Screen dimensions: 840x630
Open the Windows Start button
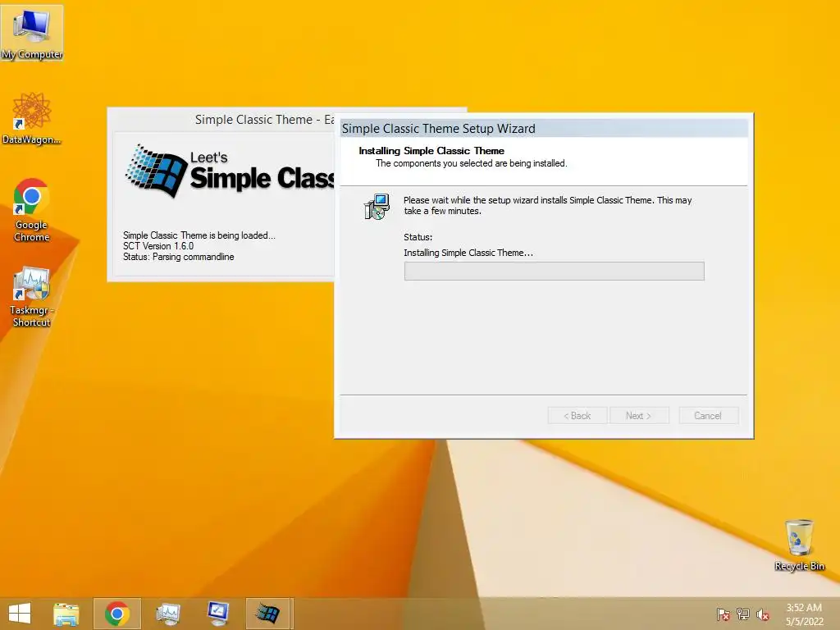[20, 614]
